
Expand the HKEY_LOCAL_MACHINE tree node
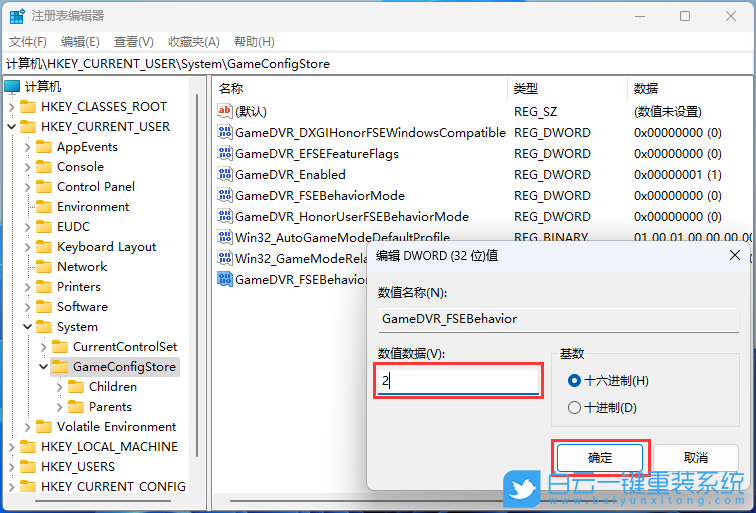tap(11, 447)
